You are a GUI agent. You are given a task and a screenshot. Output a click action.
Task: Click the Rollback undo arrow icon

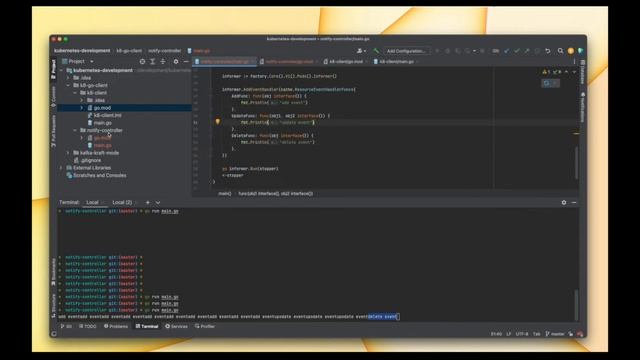(548, 51)
